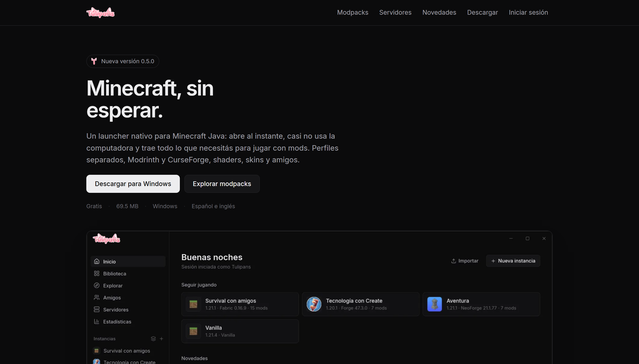Click the Iniciar sesión link
Screen dimensions: 639x364
pyautogui.click(x=529, y=12)
